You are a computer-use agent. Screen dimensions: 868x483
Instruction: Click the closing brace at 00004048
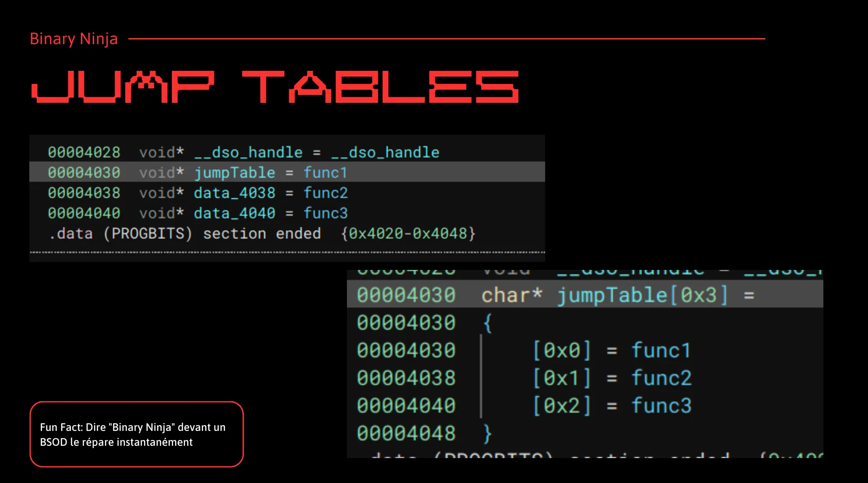point(487,434)
